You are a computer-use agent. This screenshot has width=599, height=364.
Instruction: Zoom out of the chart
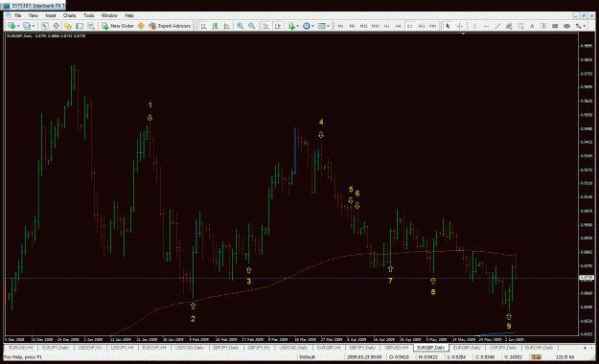252,26
